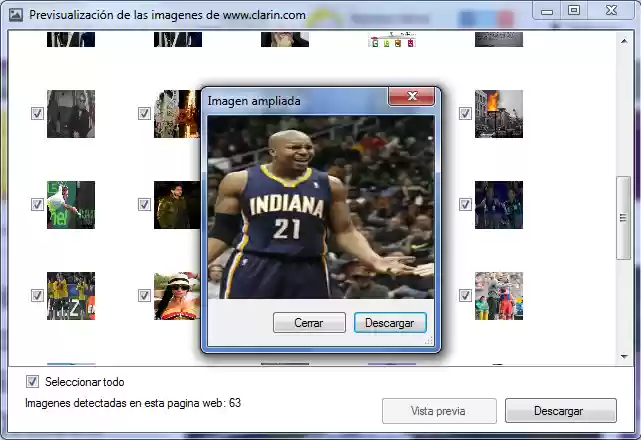Select the green goalkeeper thumbnail

click(x=71, y=205)
